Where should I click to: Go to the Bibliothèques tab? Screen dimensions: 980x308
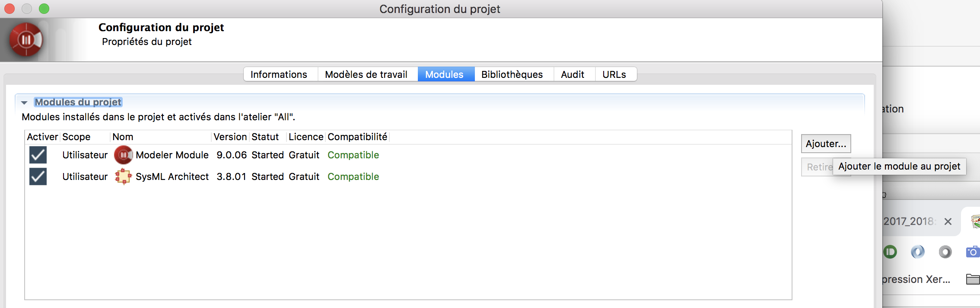tap(512, 74)
